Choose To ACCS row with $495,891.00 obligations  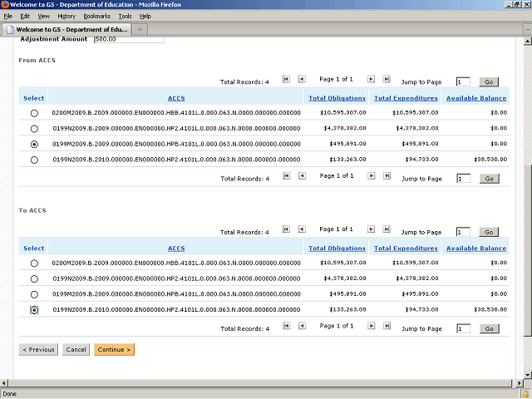34,294
